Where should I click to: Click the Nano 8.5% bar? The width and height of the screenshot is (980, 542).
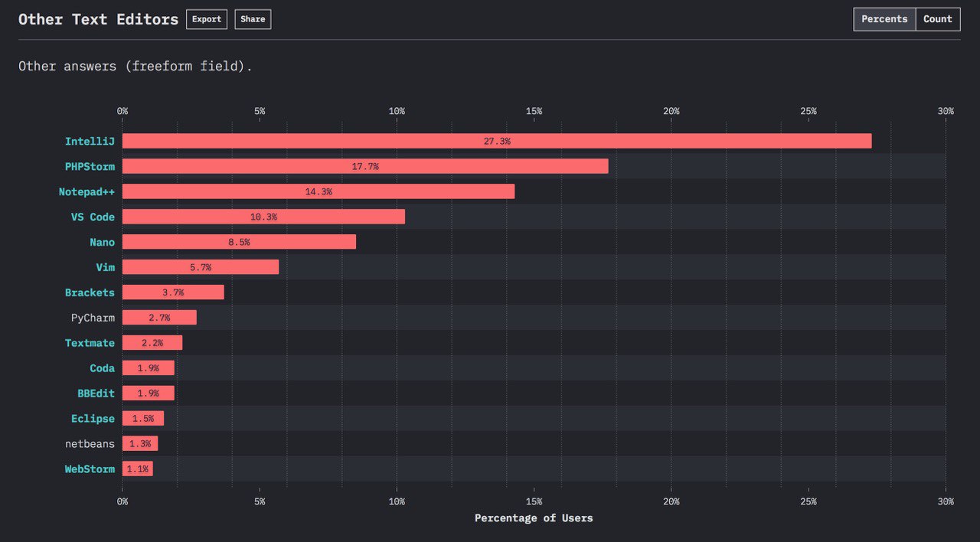coord(239,242)
